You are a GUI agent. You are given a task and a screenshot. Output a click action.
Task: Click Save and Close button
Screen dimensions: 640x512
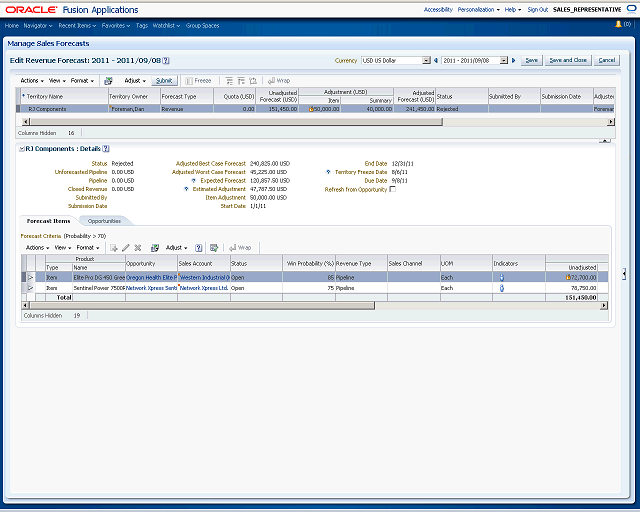pos(568,60)
